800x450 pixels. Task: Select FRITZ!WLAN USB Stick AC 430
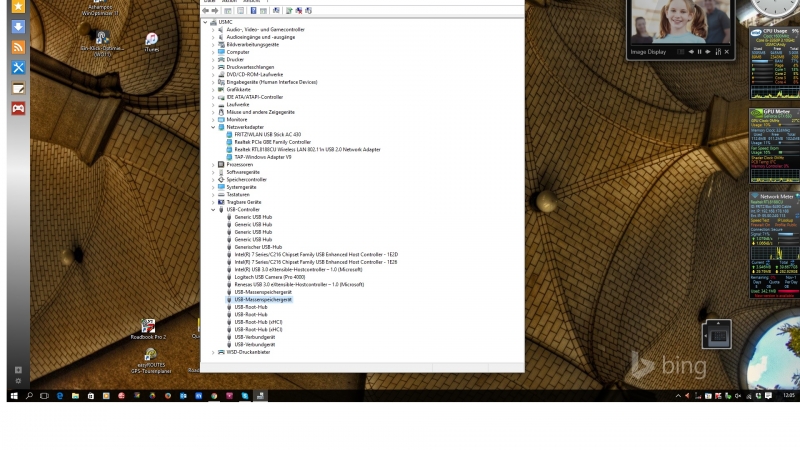tap(266, 134)
